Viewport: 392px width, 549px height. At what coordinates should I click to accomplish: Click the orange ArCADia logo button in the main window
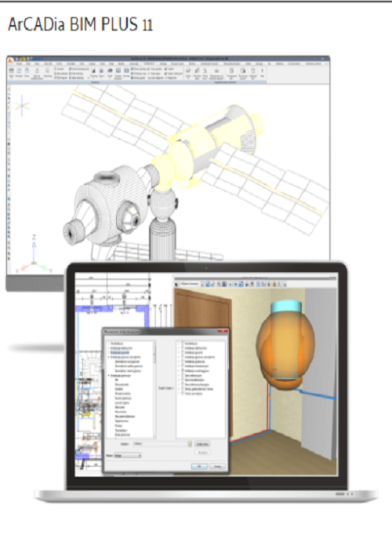click(x=10, y=60)
